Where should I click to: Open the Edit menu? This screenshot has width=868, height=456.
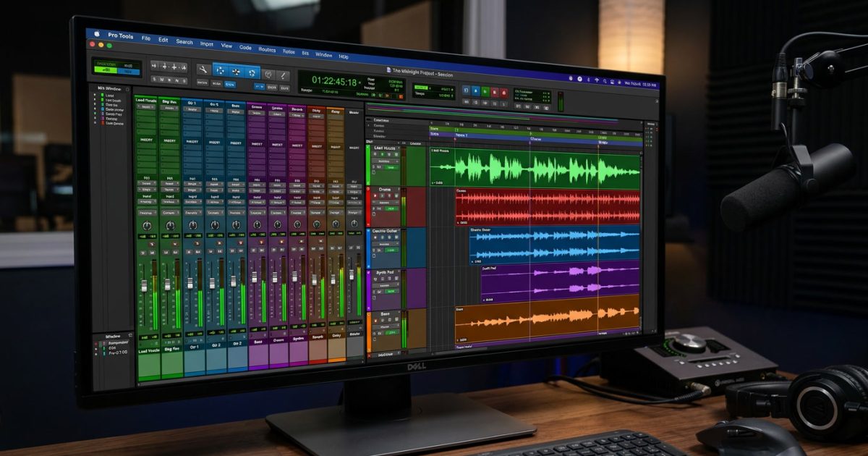(x=163, y=40)
